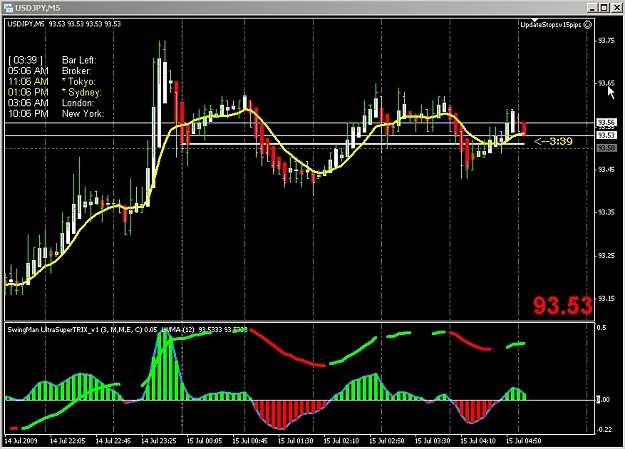Click the 0.00 indicator scale value
625x449 pixels.
tap(603, 400)
